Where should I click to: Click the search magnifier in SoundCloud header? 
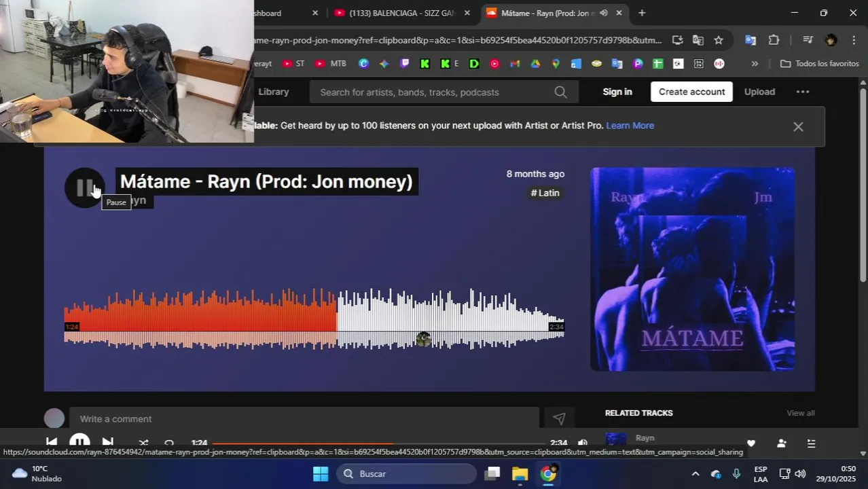[560, 92]
